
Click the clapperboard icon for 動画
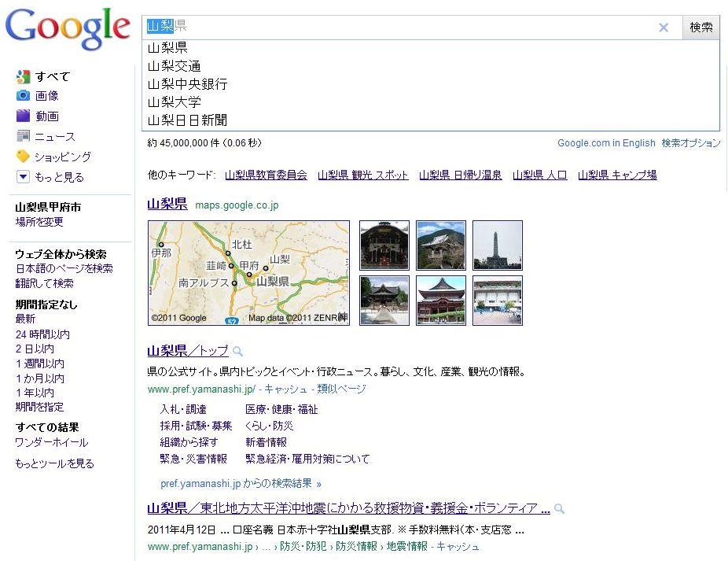click(23, 116)
